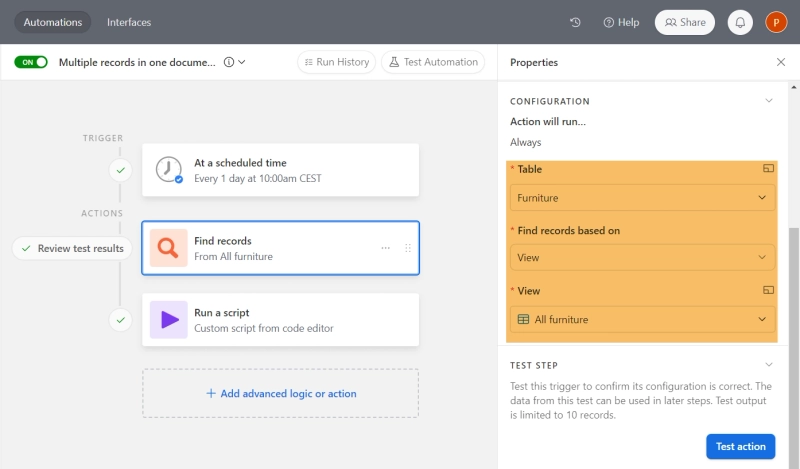
Task: Open user profile avatar P
Action: (776, 22)
